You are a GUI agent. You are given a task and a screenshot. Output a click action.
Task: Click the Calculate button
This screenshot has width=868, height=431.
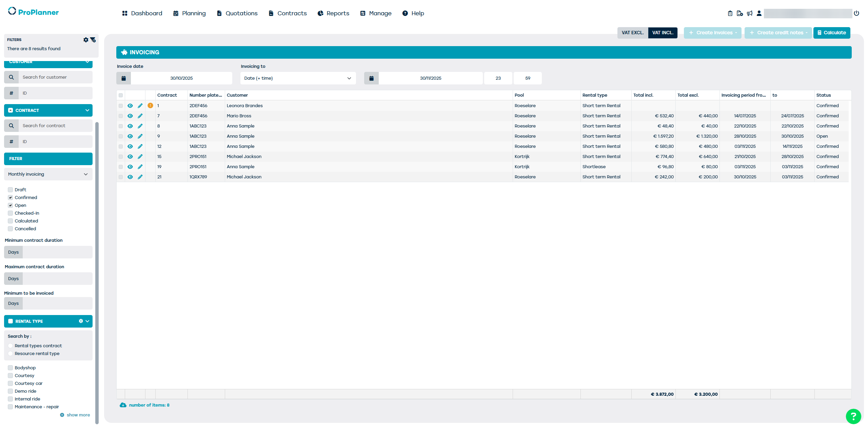tap(831, 33)
